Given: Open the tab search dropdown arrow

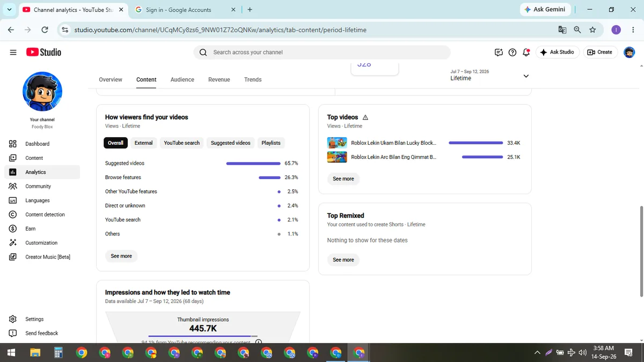Looking at the screenshot, I should (9, 9).
